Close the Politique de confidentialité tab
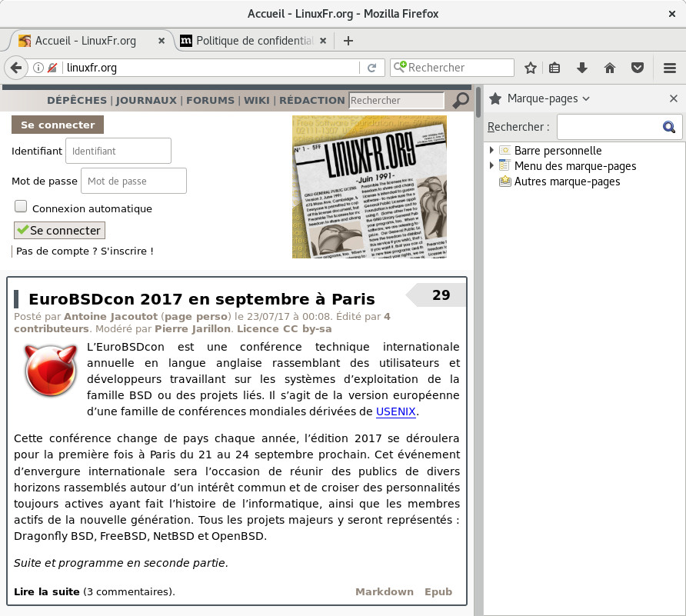 [x=323, y=41]
